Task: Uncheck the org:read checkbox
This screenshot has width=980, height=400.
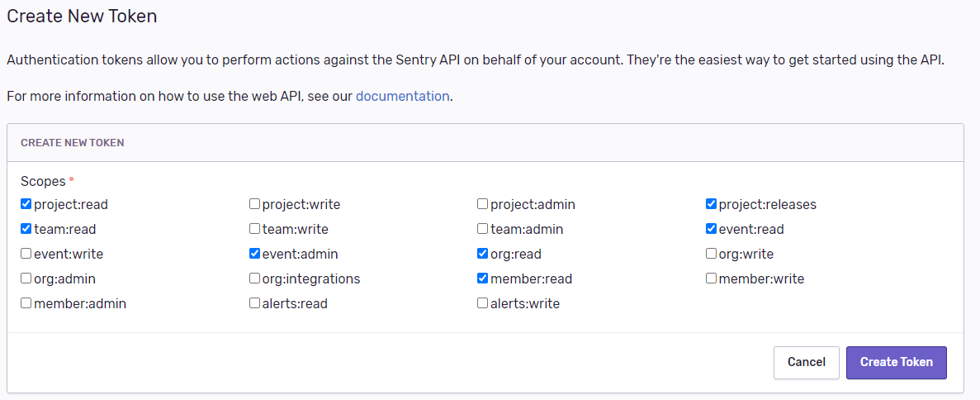Action: (483, 254)
